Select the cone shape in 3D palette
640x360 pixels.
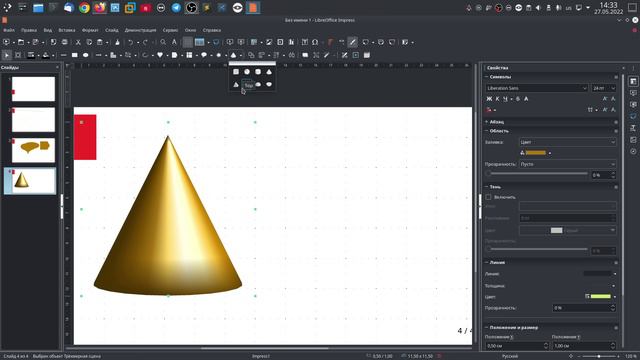pos(269,72)
